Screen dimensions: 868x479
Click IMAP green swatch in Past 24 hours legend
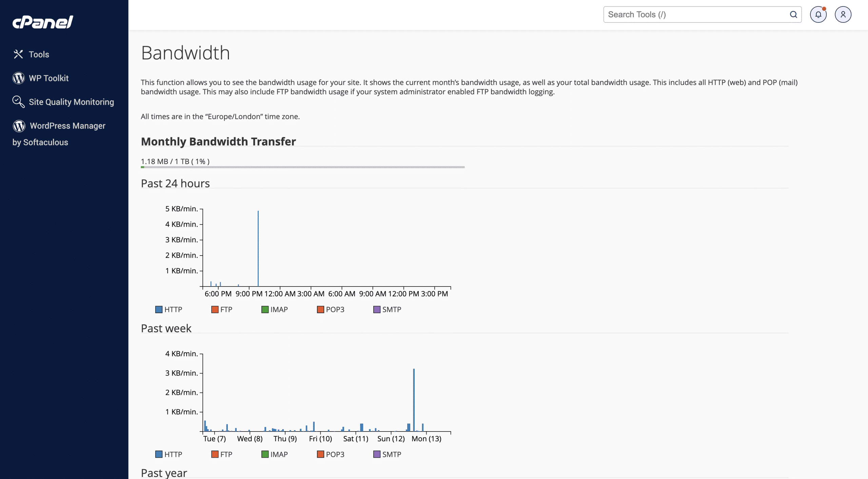[265, 310]
